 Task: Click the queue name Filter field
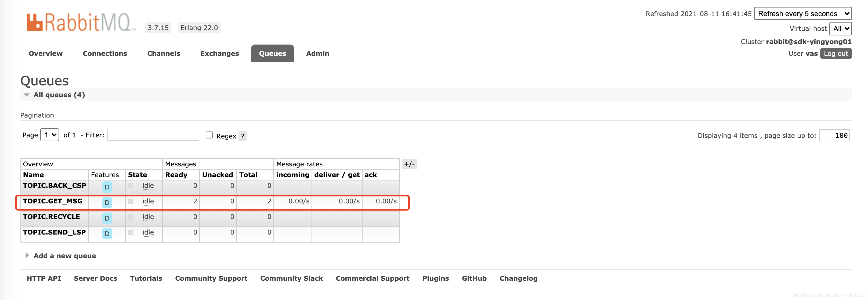pyautogui.click(x=153, y=135)
